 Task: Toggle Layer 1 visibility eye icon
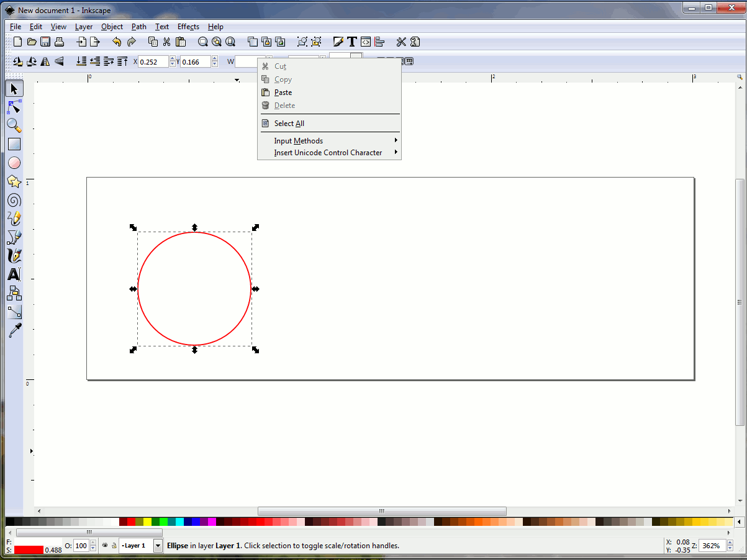pos(105,546)
